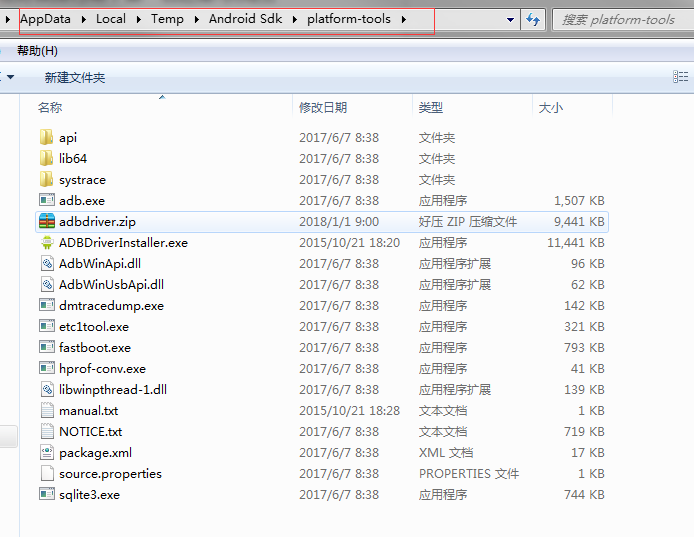Click the refresh button beside address bar
This screenshot has width=694, height=537.
[534, 19]
